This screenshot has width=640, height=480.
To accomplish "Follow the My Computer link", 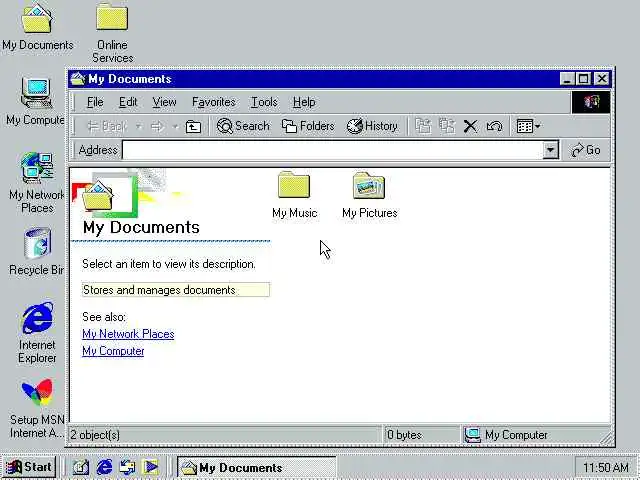I will tap(113, 351).
